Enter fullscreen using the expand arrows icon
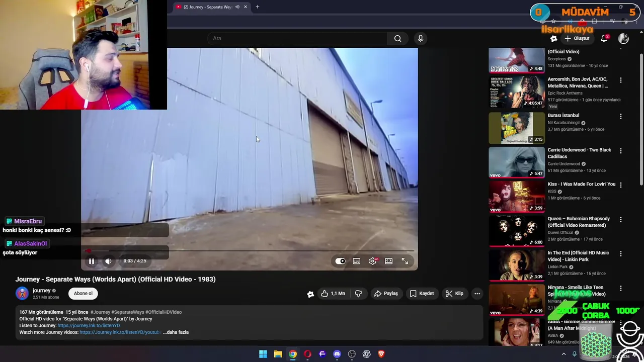Image resolution: width=644 pixels, height=362 pixels. [x=405, y=261]
